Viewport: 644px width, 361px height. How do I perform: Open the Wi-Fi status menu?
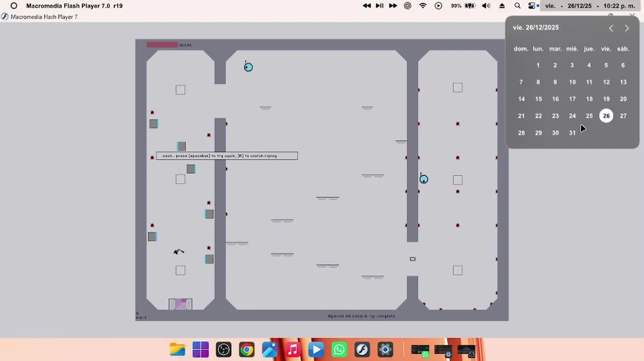pyautogui.click(x=423, y=6)
